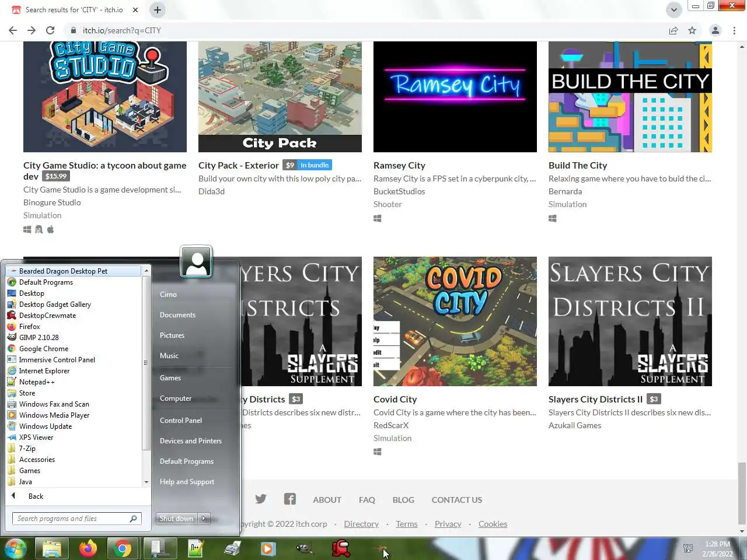
Task: Open the Directory link in the footer
Action: tap(361, 524)
